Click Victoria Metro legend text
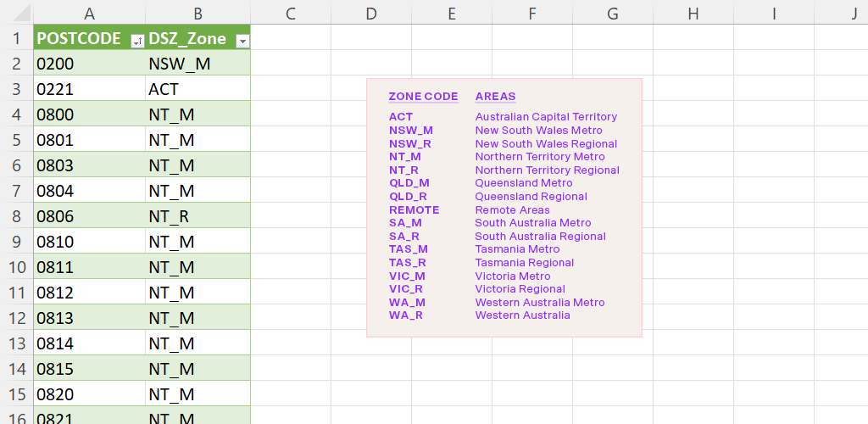 513,276
